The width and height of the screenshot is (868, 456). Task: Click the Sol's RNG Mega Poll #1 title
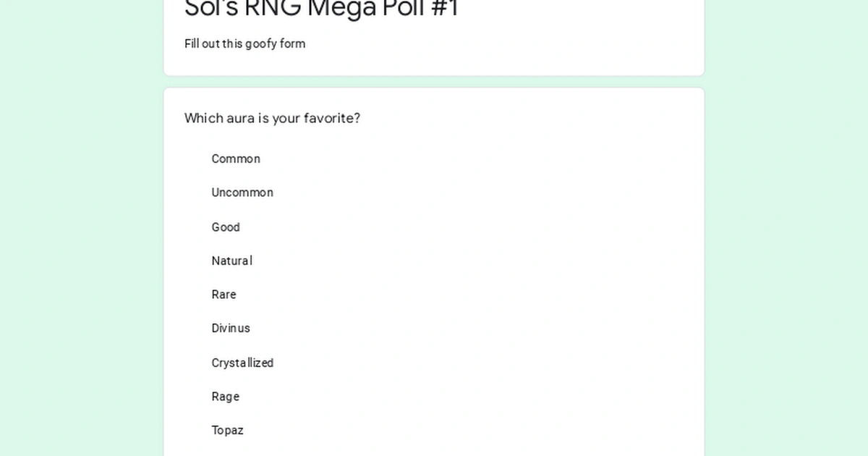[322, 9]
